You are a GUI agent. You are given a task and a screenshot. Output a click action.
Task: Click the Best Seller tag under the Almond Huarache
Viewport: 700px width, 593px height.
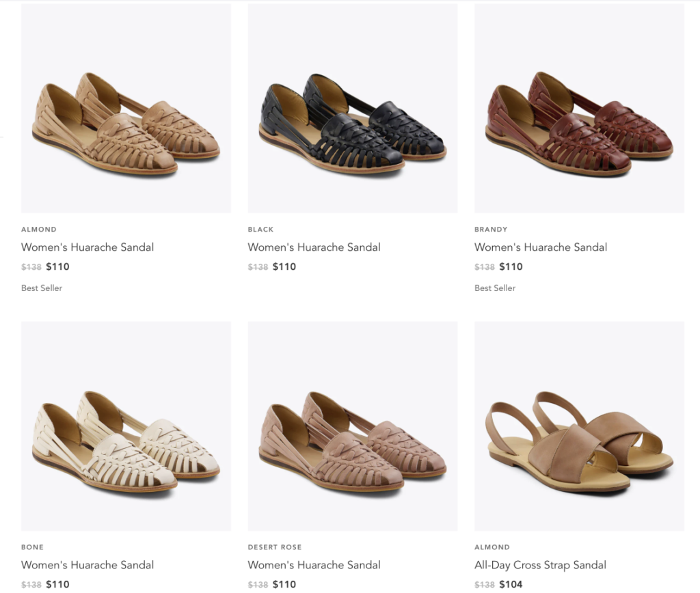[42, 288]
